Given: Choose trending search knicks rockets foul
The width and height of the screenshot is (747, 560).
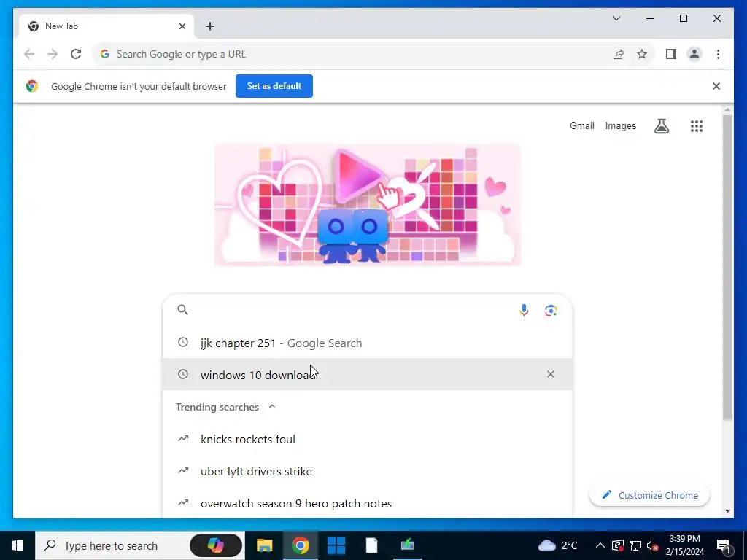Looking at the screenshot, I should point(367,439).
